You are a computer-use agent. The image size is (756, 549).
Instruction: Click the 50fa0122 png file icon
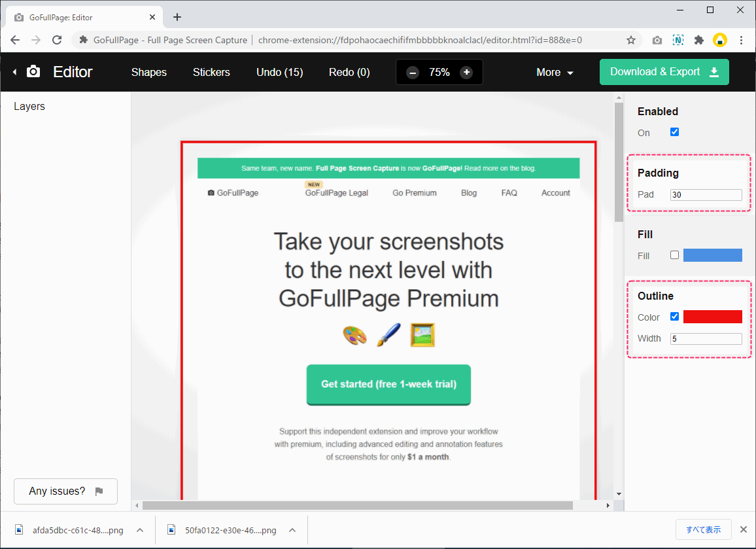click(x=171, y=530)
